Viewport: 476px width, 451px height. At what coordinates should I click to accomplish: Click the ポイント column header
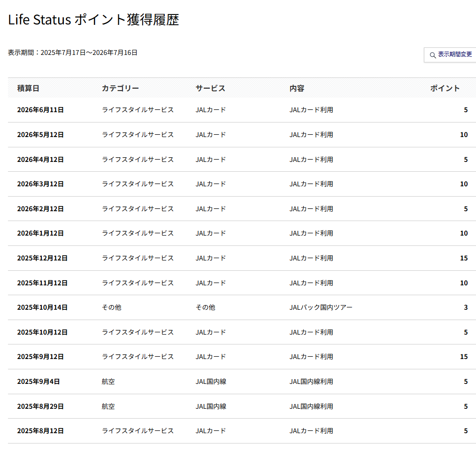click(x=445, y=88)
